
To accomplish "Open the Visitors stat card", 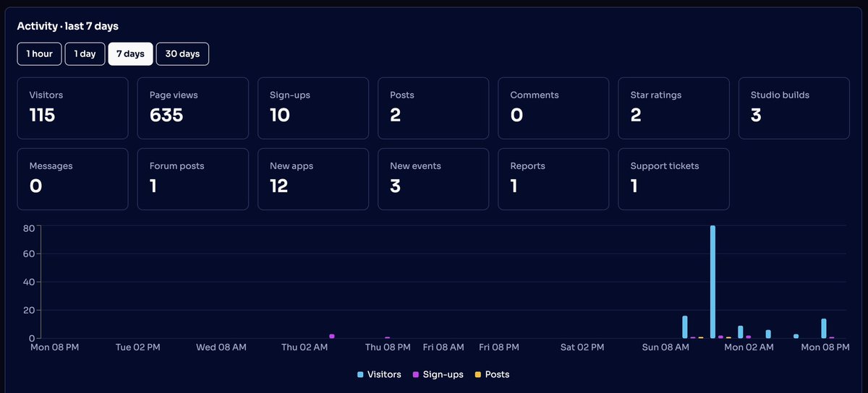I will point(73,108).
